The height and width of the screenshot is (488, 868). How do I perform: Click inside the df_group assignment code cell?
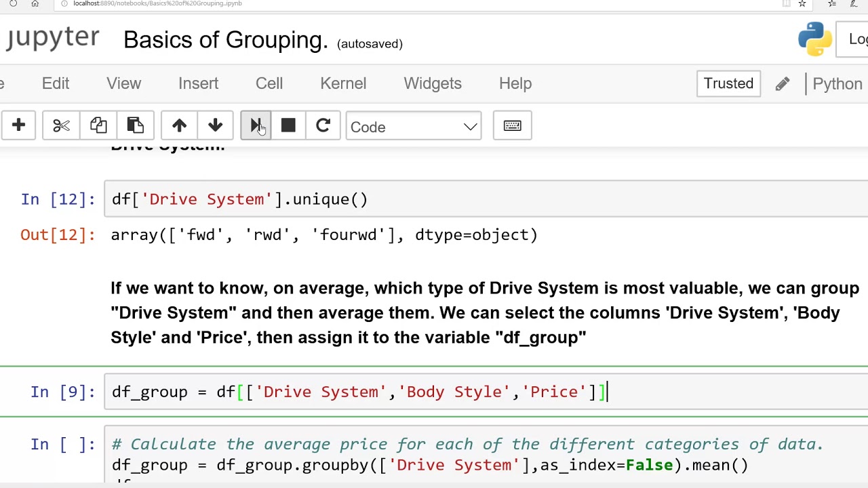(x=486, y=392)
